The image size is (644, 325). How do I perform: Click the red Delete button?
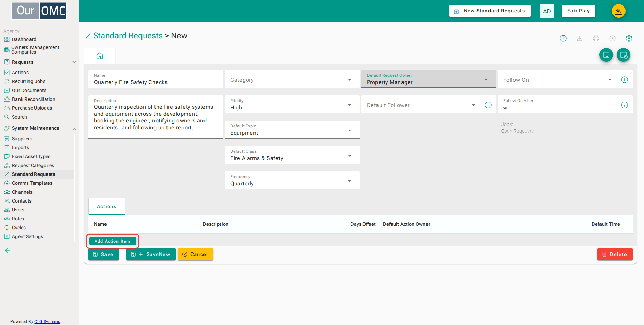tap(615, 254)
